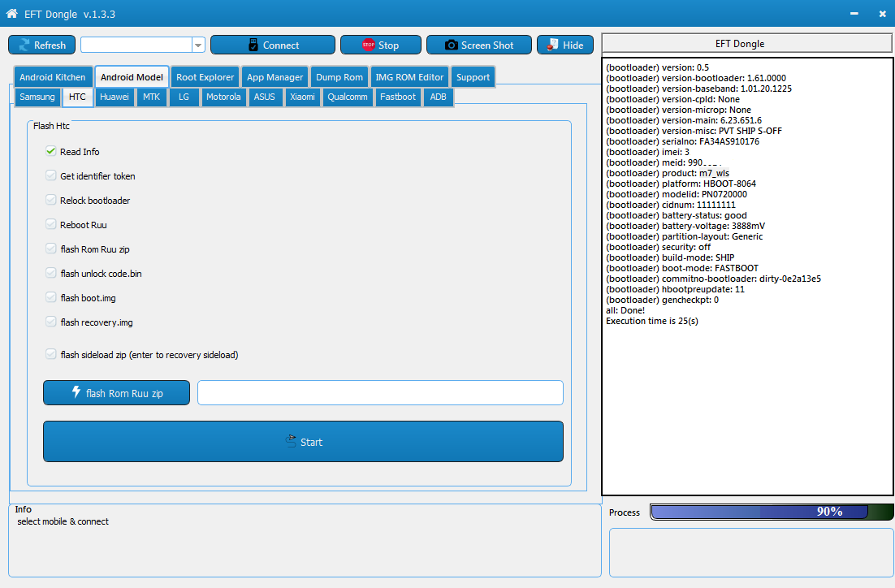895x588 pixels.
Task: Enable the flash boot.img checkbox
Action: pyautogui.click(x=51, y=297)
